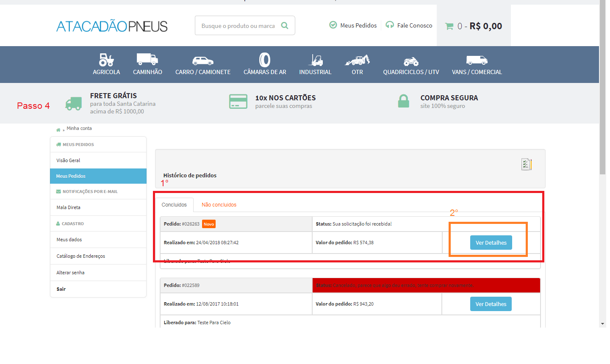Click the date 24/04/2018 08:27:42

(x=217, y=243)
